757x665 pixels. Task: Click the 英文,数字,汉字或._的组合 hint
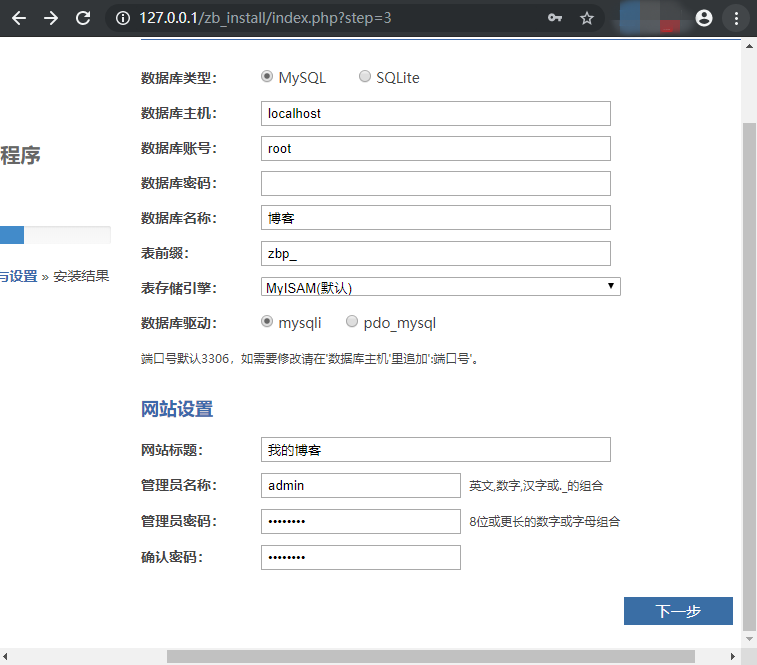[x=536, y=486]
